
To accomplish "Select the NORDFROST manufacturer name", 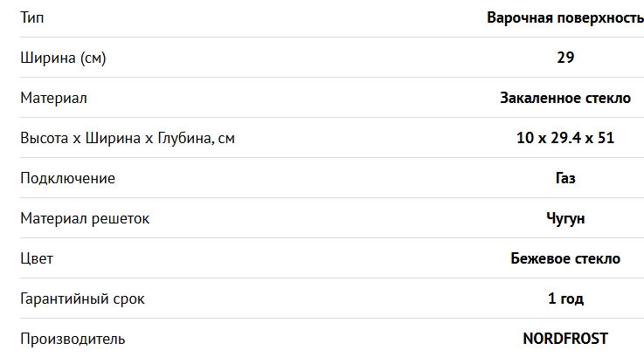I will coord(565,339).
